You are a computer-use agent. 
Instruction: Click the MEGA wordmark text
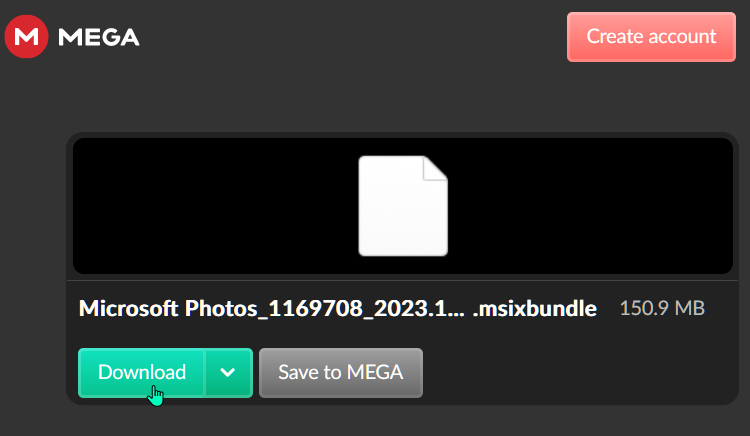(99, 37)
